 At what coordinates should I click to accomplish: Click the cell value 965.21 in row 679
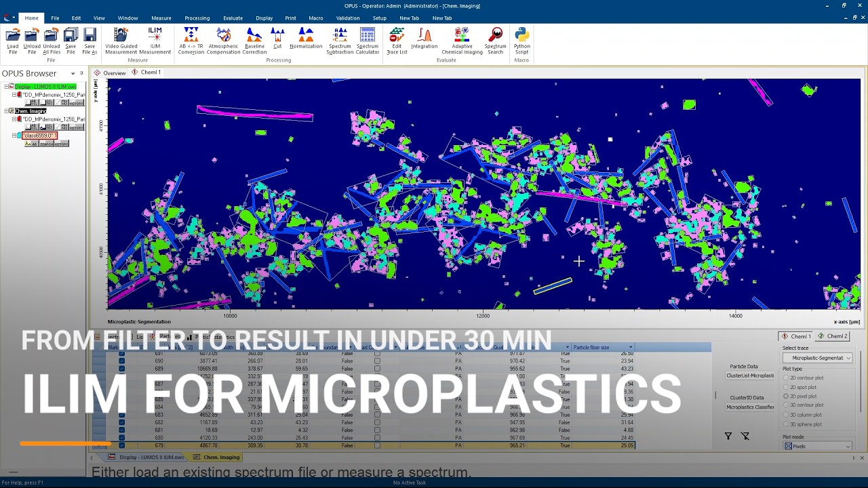pos(517,446)
